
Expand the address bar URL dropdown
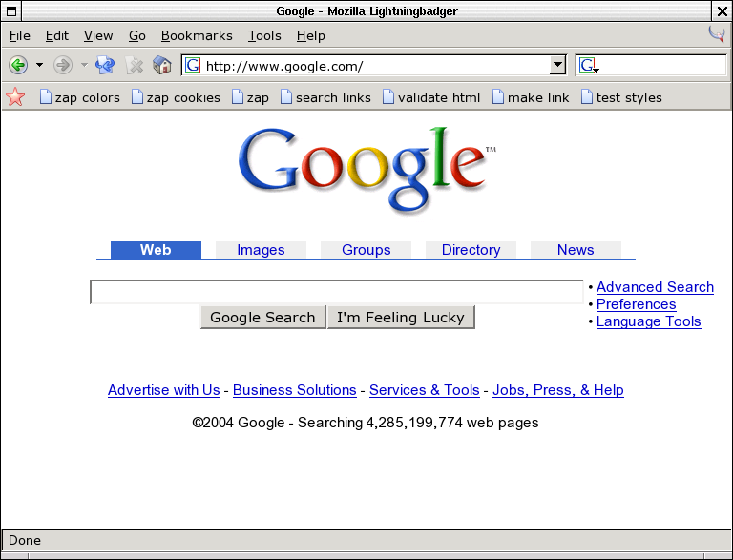pyautogui.click(x=557, y=65)
